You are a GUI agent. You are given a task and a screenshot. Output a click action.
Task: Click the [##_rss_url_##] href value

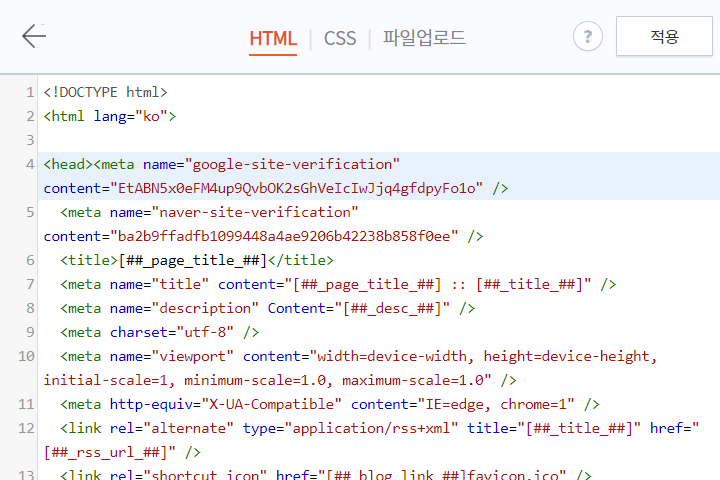(106, 452)
